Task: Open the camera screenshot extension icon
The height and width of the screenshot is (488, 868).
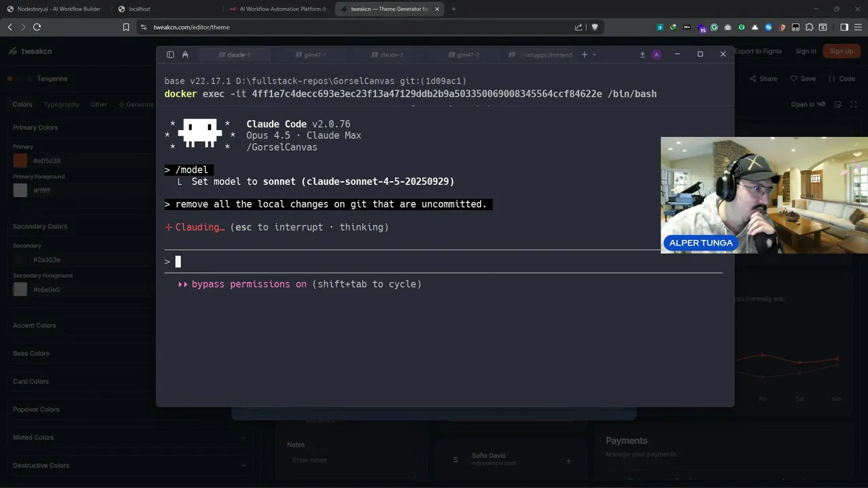Action: coord(728,27)
